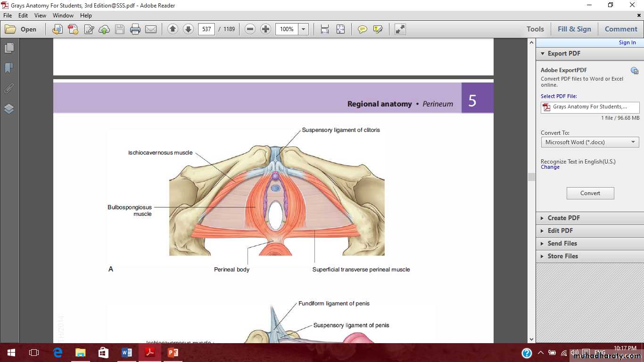This screenshot has height=362, width=644.
Task: Open the Layers navigation panel
Action: coord(9,109)
